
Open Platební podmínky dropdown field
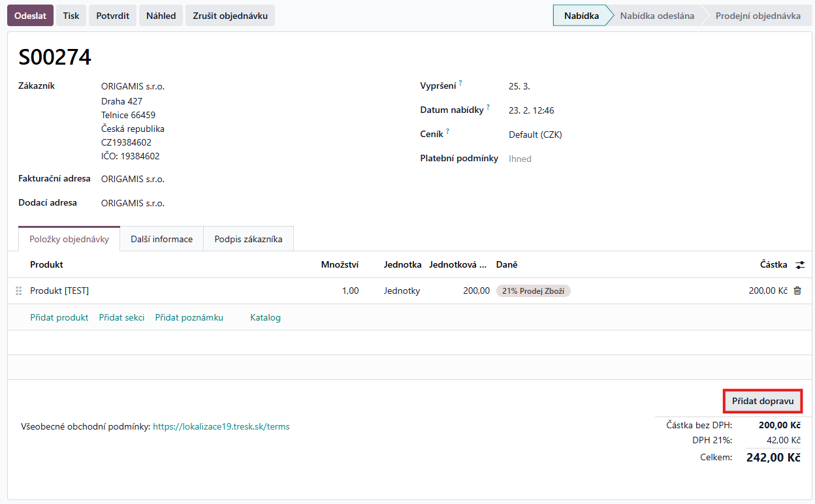click(520, 159)
